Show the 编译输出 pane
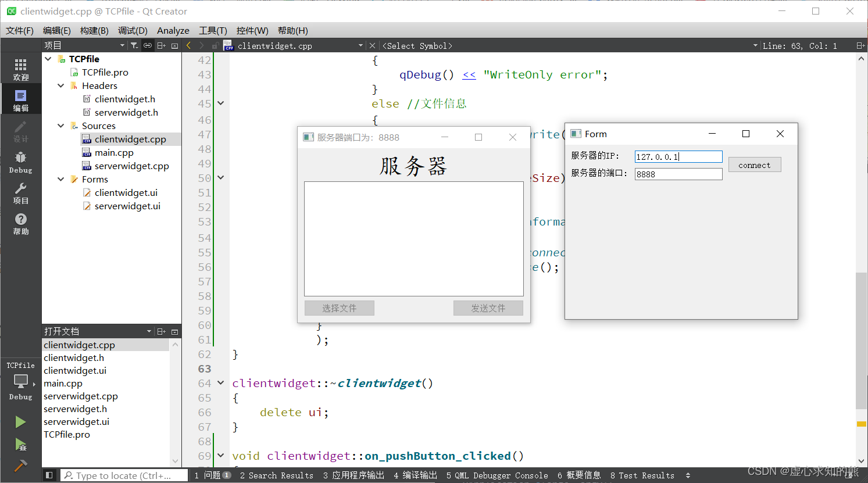The image size is (868, 483). [415, 475]
